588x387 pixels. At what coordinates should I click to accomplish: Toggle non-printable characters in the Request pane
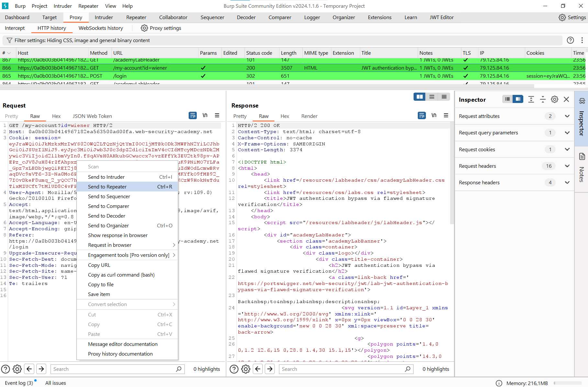click(x=205, y=115)
